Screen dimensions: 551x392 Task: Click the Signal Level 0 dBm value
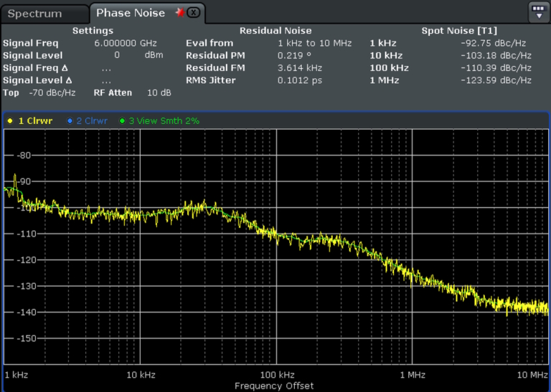(x=117, y=55)
